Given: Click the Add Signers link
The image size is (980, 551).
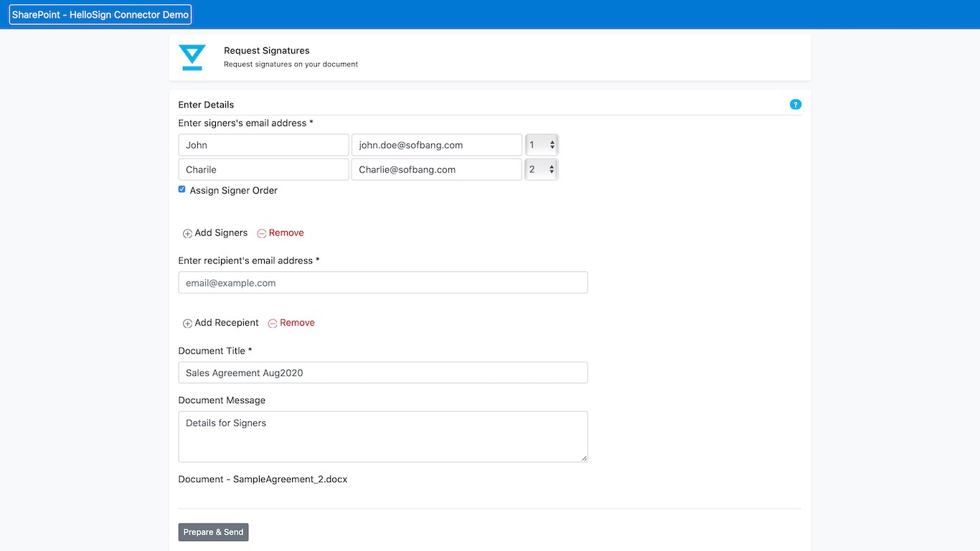Looking at the screenshot, I should pos(221,232).
